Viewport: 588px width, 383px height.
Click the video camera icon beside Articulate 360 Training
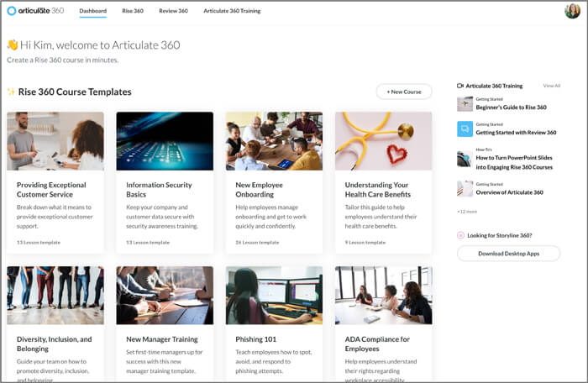pyautogui.click(x=460, y=86)
